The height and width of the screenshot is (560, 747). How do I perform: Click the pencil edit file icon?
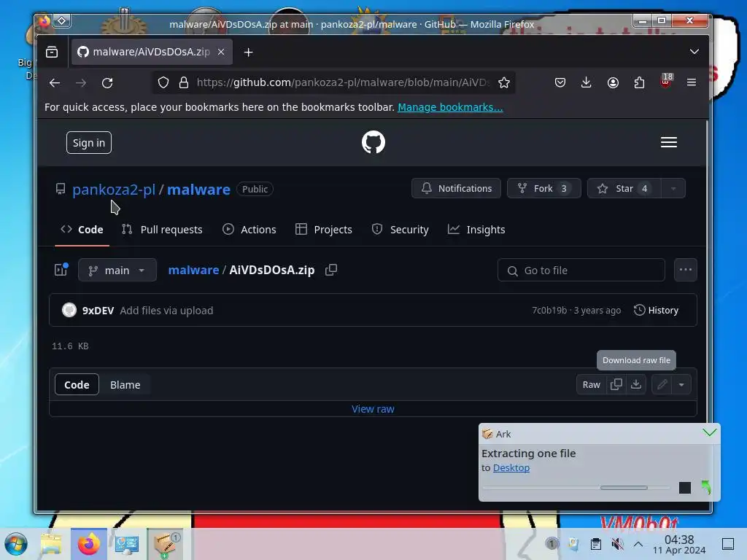coord(662,384)
